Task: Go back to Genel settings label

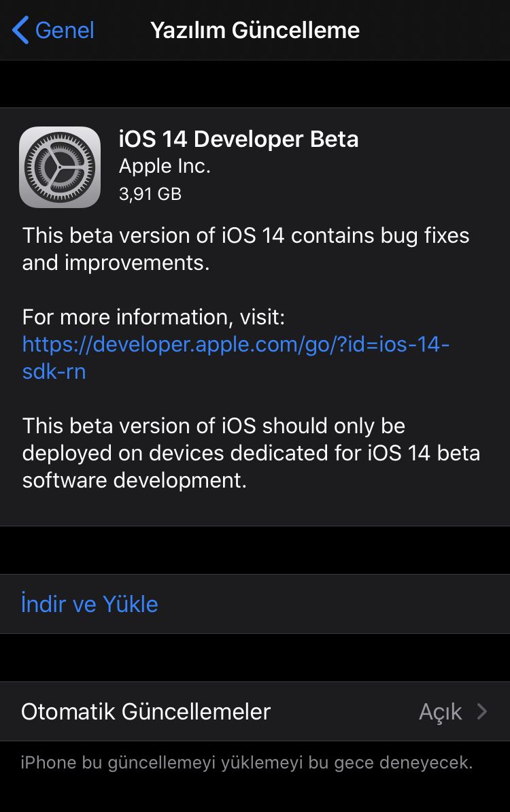Action: [x=65, y=31]
